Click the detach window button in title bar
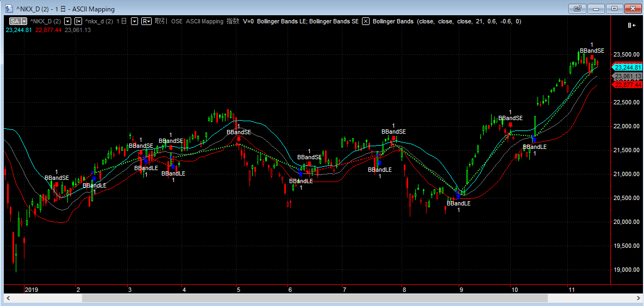644x306 pixels. 578,8
